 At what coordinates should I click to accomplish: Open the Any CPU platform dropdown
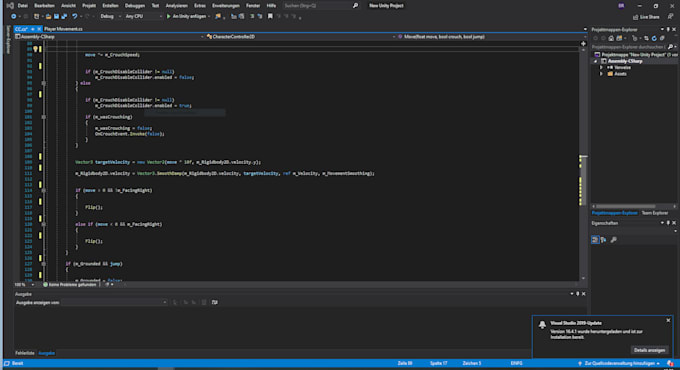pyautogui.click(x=143, y=16)
